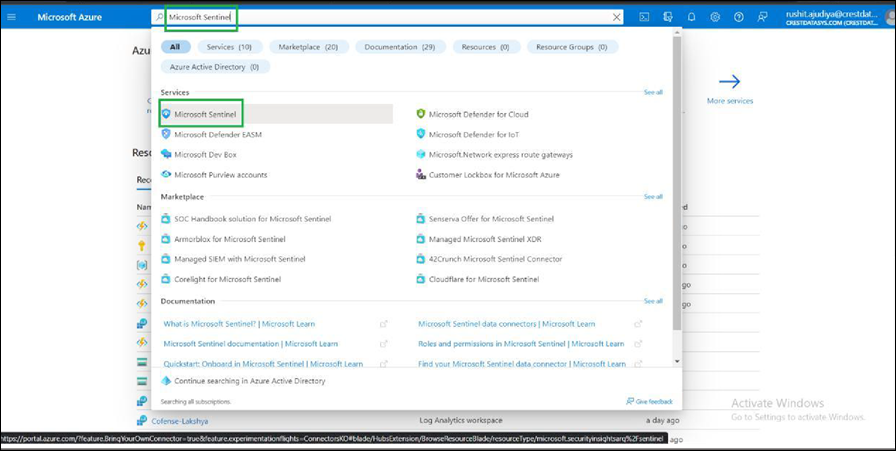896x451 pixels.
Task: Filter results by Resources (0)
Action: tap(486, 47)
